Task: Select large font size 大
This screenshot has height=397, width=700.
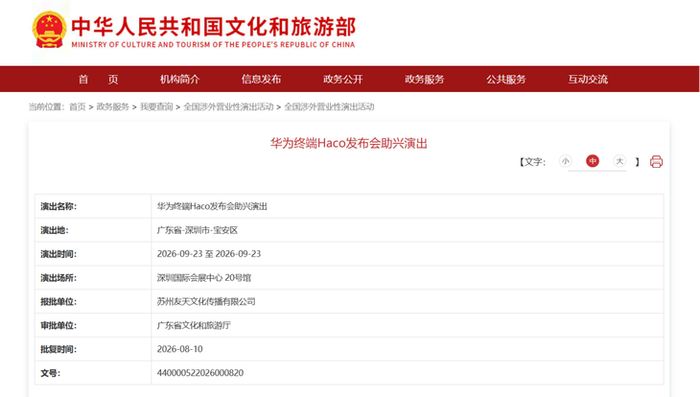Action: coord(619,161)
